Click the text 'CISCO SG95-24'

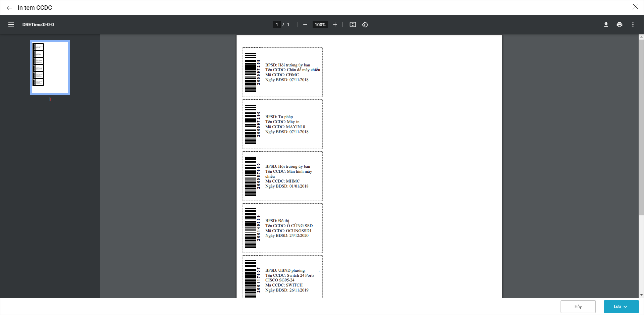[280, 280]
